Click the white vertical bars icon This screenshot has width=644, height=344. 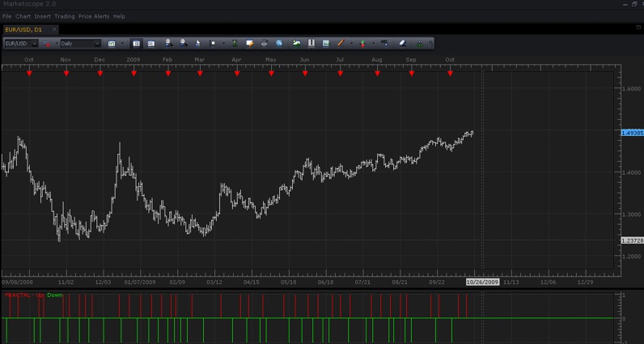311,43
